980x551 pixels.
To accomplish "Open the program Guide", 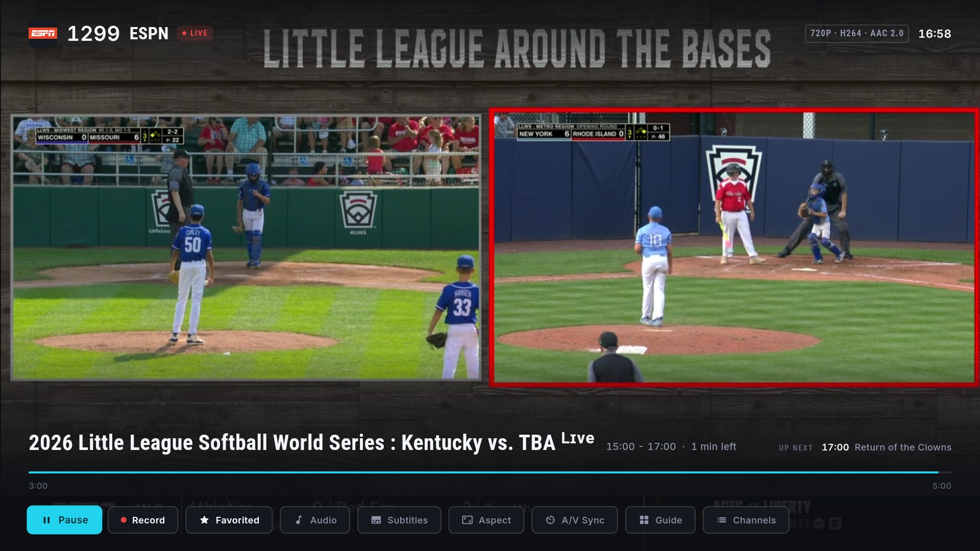I will coord(660,520).
